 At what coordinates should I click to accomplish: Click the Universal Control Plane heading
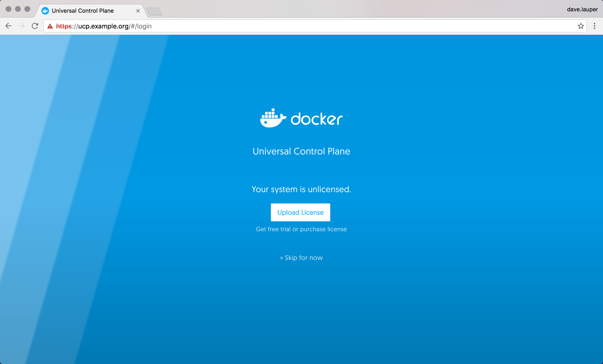pos(301,151)
